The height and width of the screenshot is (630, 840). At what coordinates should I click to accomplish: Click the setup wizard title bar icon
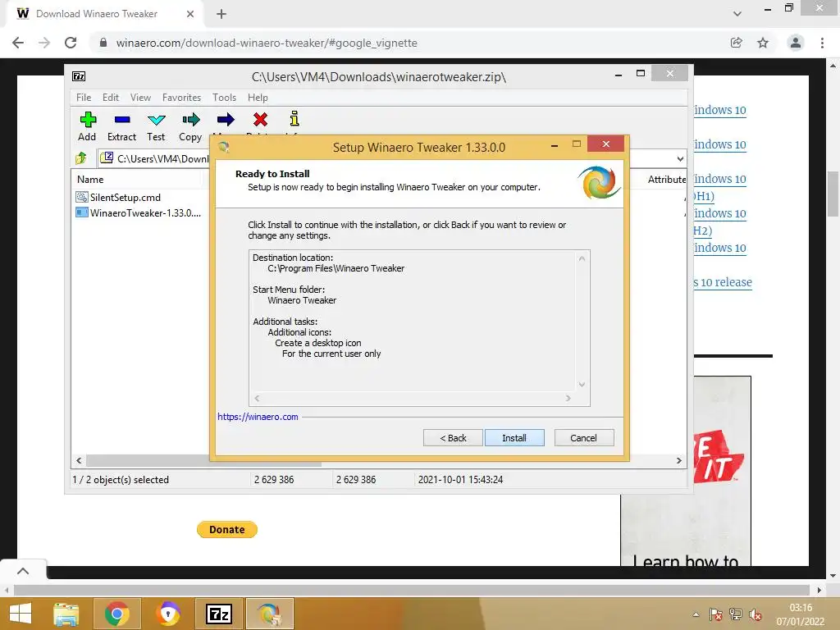click(223, 147)
